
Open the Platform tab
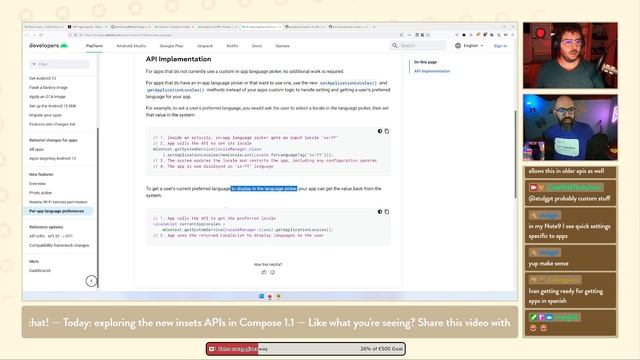[x=94, y=46]
